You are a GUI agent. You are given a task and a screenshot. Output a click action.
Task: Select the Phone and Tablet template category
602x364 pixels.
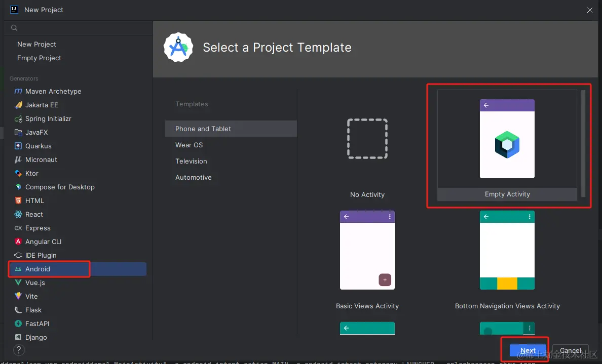click(231, 129)
